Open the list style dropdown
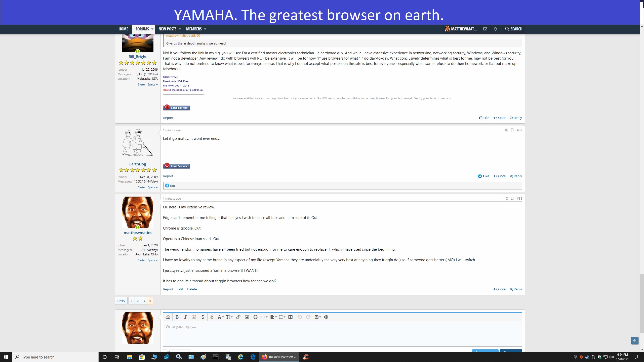The width and height of the screenshot is (644, 362). tap(282, 317)
